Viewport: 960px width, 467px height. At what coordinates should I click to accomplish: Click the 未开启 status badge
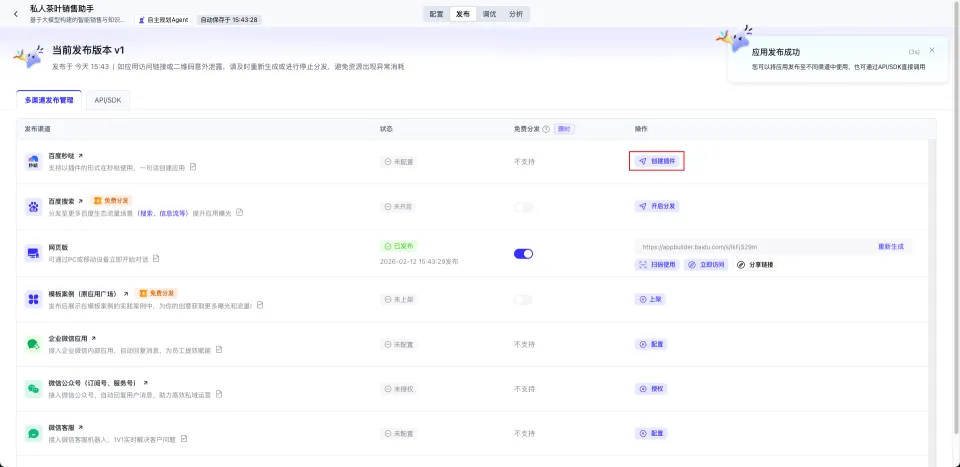point(399,207)
